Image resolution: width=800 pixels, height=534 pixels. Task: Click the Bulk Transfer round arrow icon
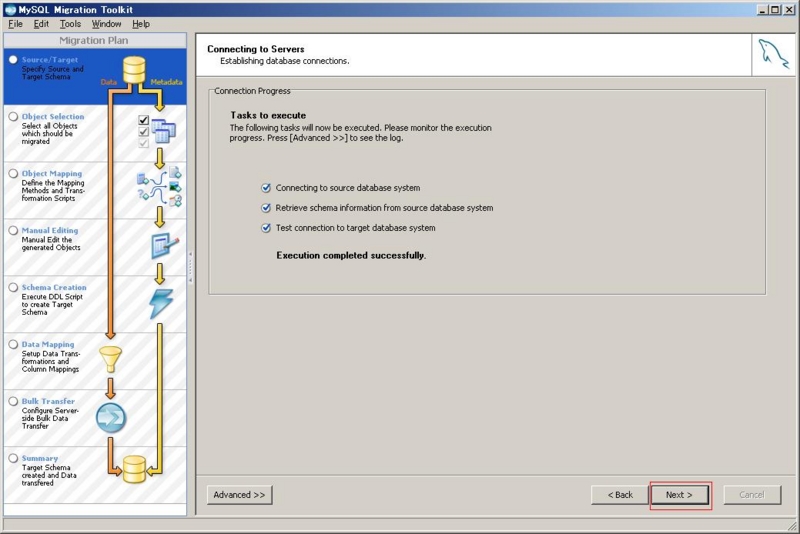coord(111,418)
